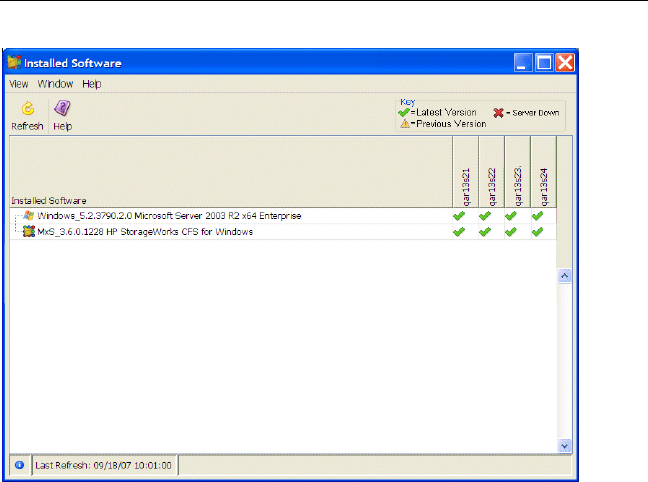Open the Help book toolbar icon
Viewport: 648px width, 482px height.
point(62,108)
